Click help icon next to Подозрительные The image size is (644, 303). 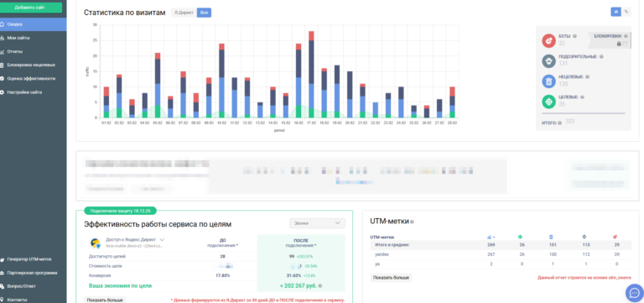pos(601,57)
